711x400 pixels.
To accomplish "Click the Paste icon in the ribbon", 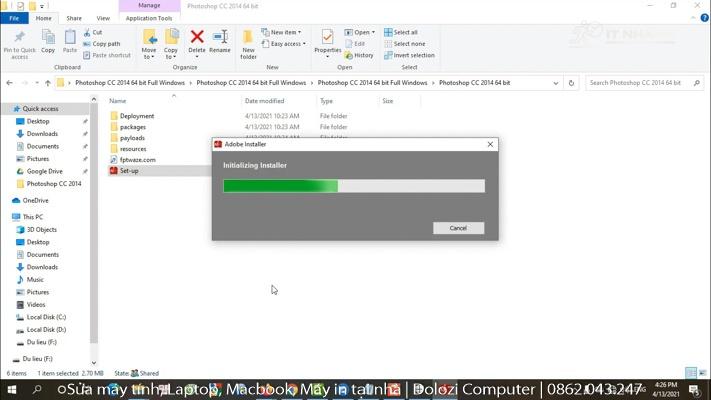I will pos(70,41).
